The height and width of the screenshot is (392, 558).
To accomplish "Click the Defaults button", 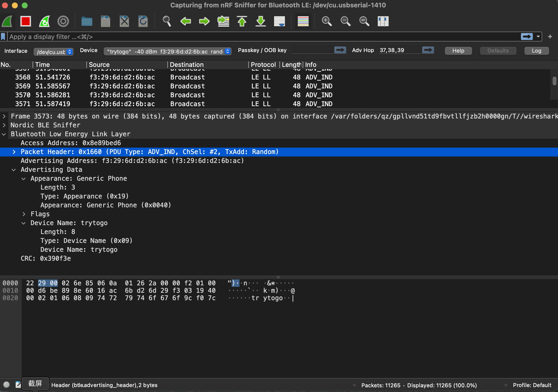I will pyautogui.click(x=498, y=51).
